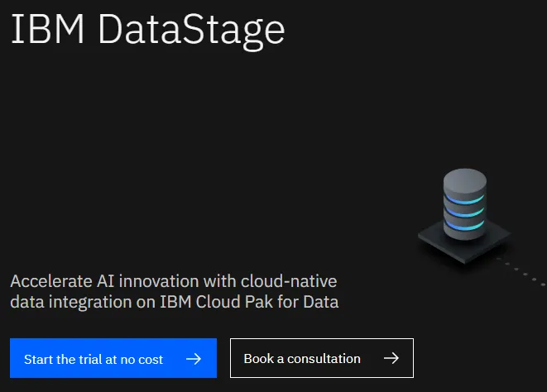Click the arrow icon beside Book a consultation
Screen dimensions: 547x392
click(391, 358)
